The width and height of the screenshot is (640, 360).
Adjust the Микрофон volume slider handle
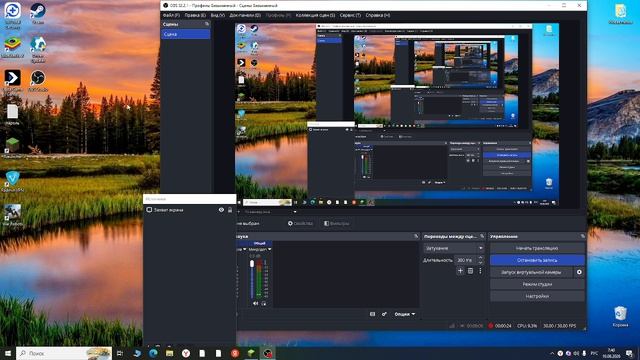pyautogui.click(x=252, y=264)
